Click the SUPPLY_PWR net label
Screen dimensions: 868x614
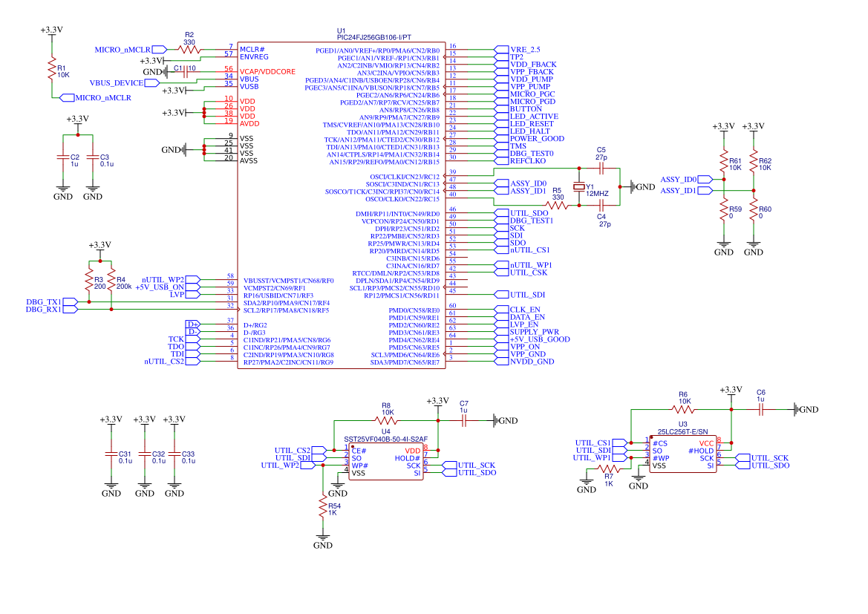point(527,332)
